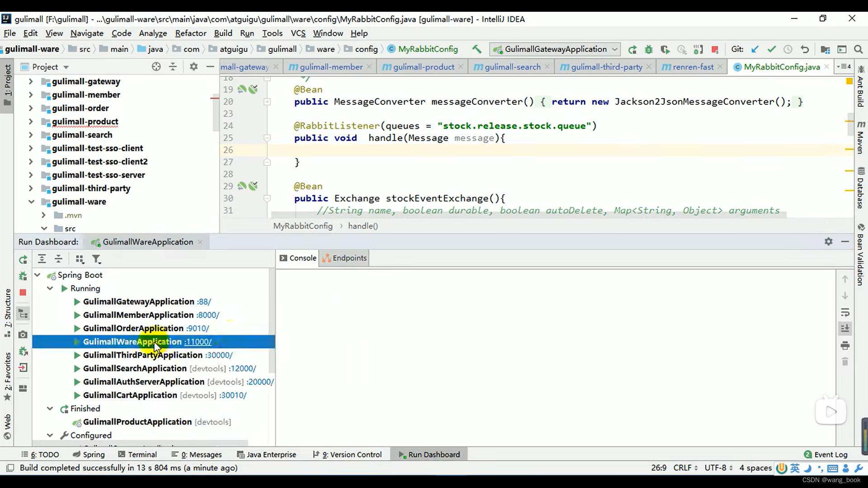Expand the gulimall-order module
The height and width of the screenshot is (488, 868).
tap(31, 108)
